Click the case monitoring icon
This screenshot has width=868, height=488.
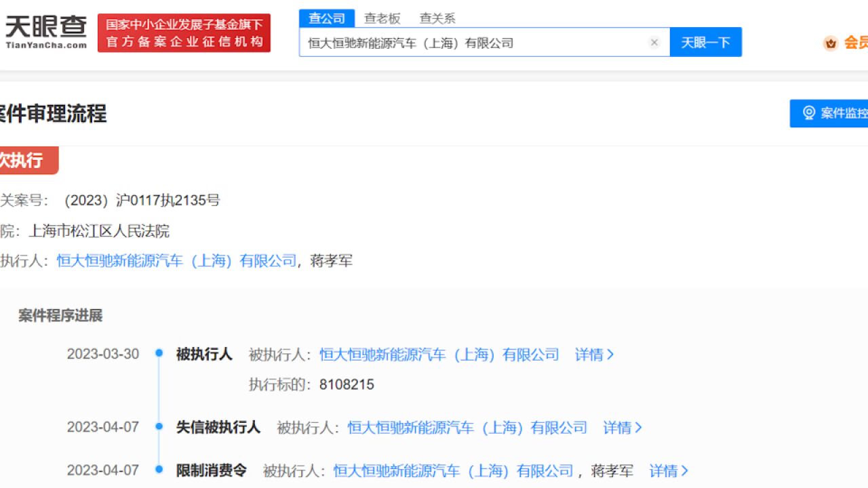(x=809, y=113)
